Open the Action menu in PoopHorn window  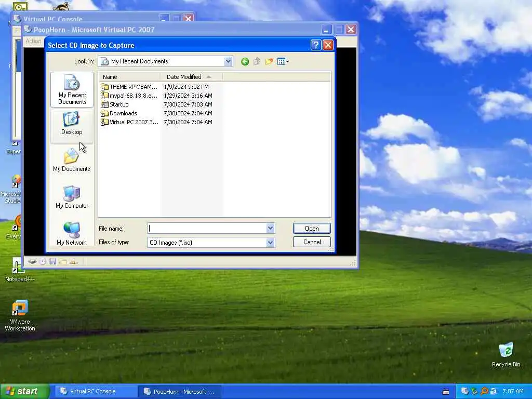tap(33, 41)
